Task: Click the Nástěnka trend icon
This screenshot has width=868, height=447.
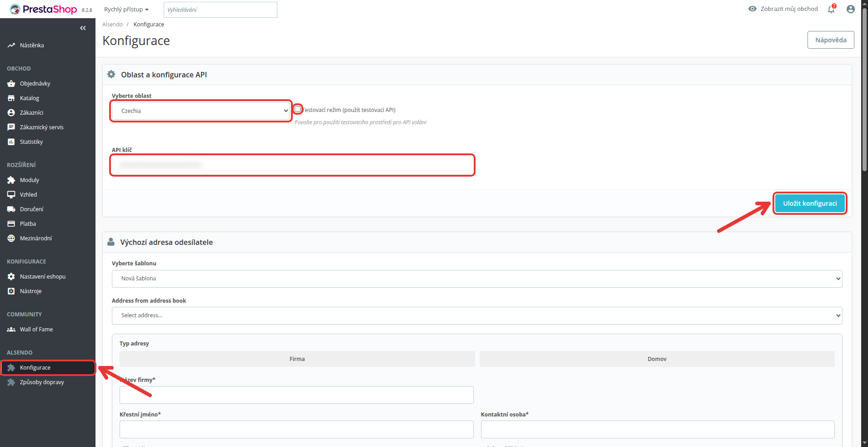Action: coord(11,46)
